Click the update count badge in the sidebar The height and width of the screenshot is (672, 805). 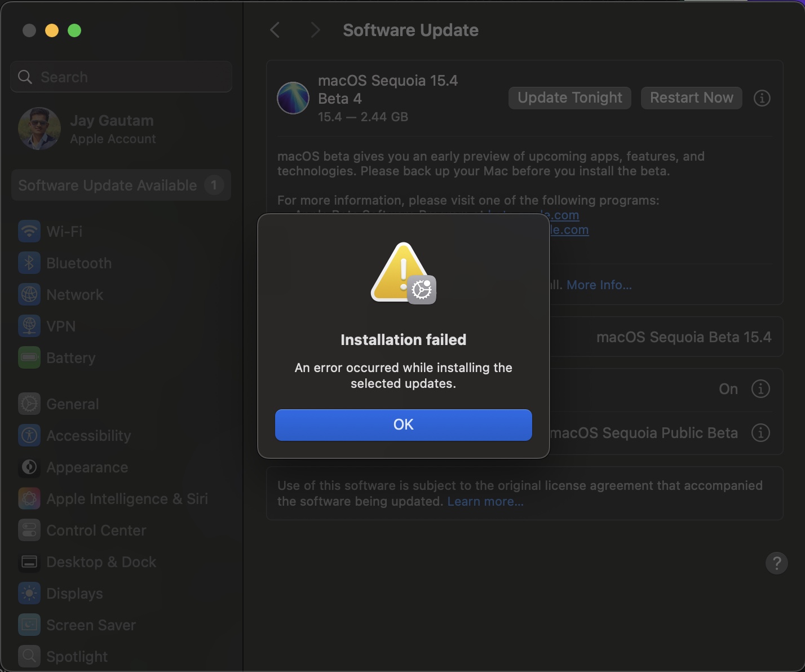coord(214,185)
